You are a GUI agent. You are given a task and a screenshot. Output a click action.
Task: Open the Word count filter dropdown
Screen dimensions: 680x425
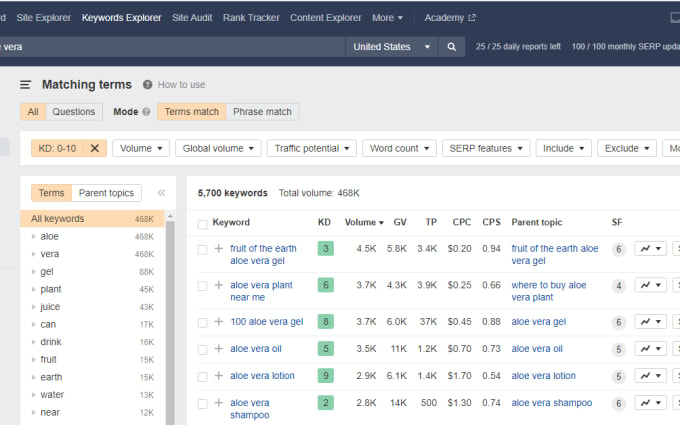[399, 148]
